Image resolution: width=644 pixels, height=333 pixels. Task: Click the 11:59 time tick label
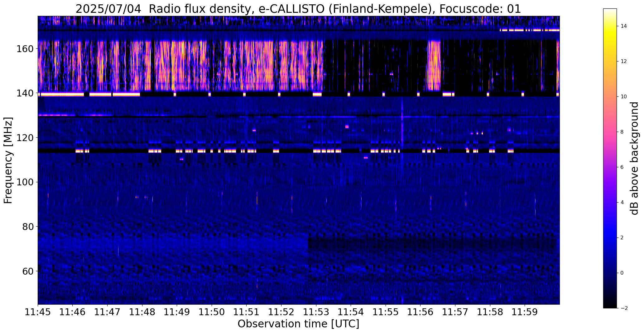tap(525, 312)
